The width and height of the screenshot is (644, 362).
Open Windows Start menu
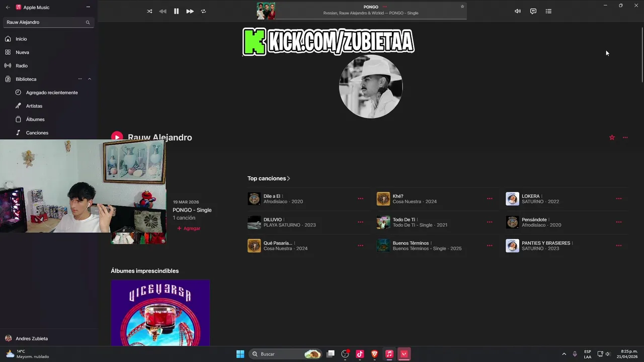(240, 354)
